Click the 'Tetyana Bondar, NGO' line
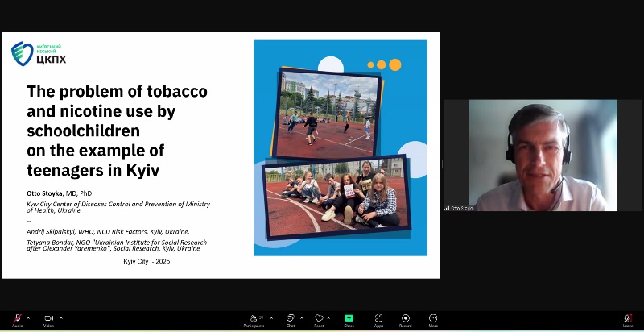This screenshot has width=644, height=332. pyautogui.click(x=117, y=245)
